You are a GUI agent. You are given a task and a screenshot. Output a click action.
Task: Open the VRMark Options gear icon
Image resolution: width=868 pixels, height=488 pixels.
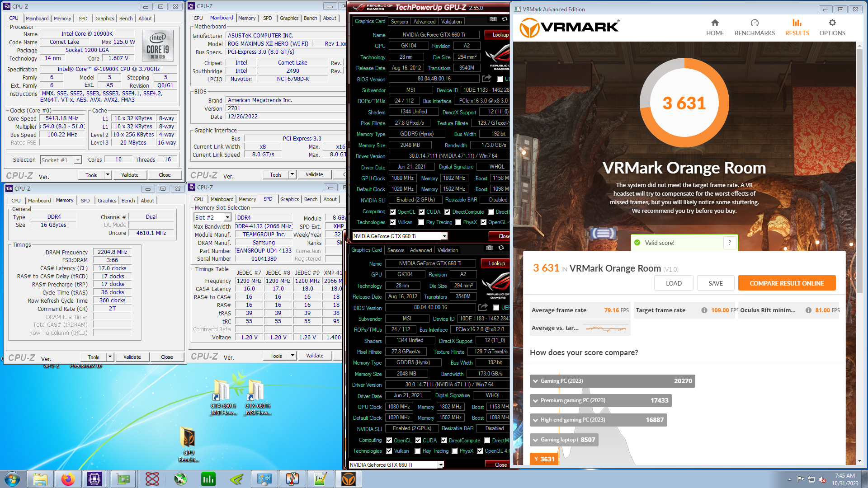tap(832, 23)
